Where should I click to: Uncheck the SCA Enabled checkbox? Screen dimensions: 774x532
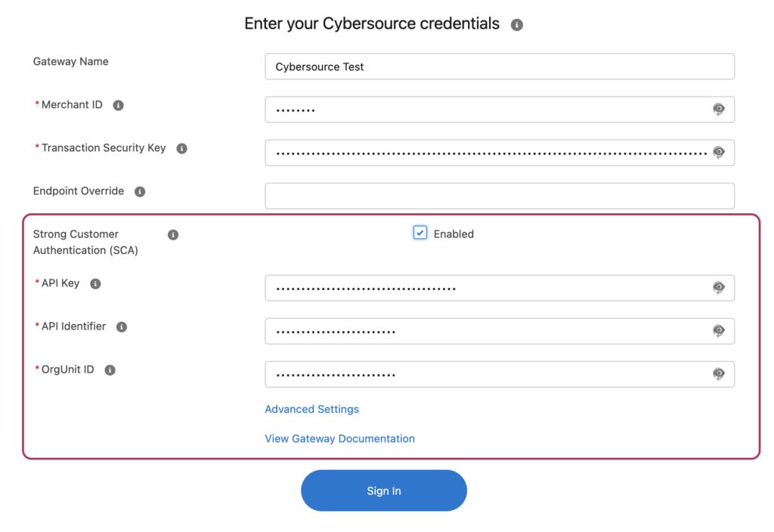pos(420,233)
